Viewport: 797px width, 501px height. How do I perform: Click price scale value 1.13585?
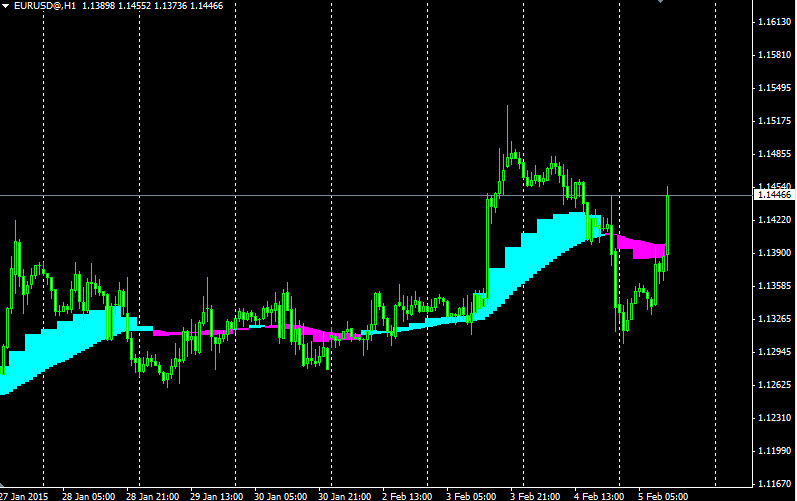coord(775,286)
